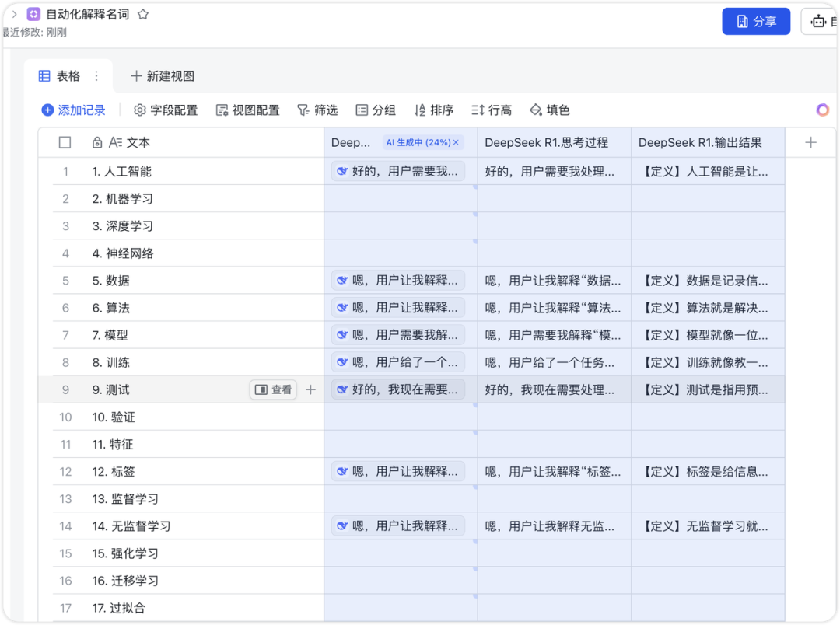The width and height of the screenshot is (840, 625).
Task: Open thinking cell 嗯，用户让我解释"标签...
Action: 554,471
